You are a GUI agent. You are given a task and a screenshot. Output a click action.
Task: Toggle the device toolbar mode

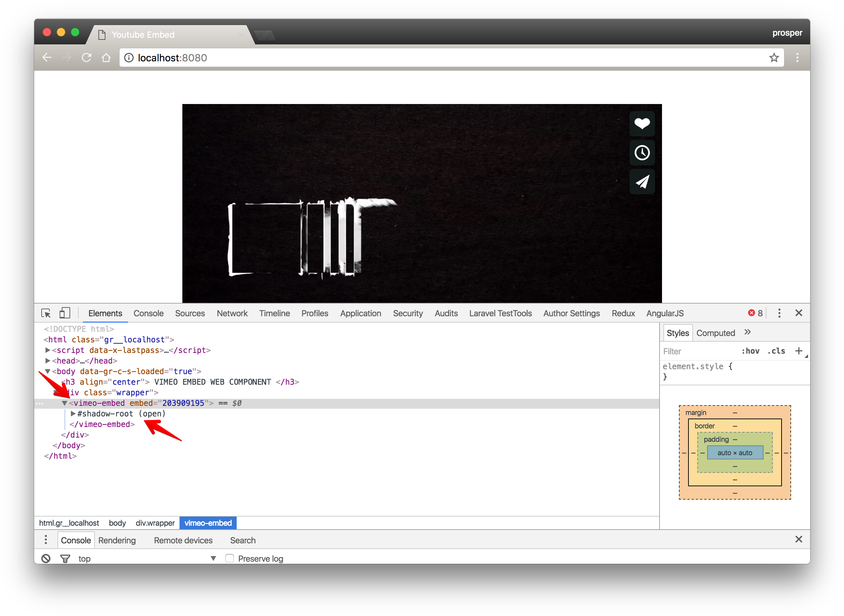tap(64, 313)
